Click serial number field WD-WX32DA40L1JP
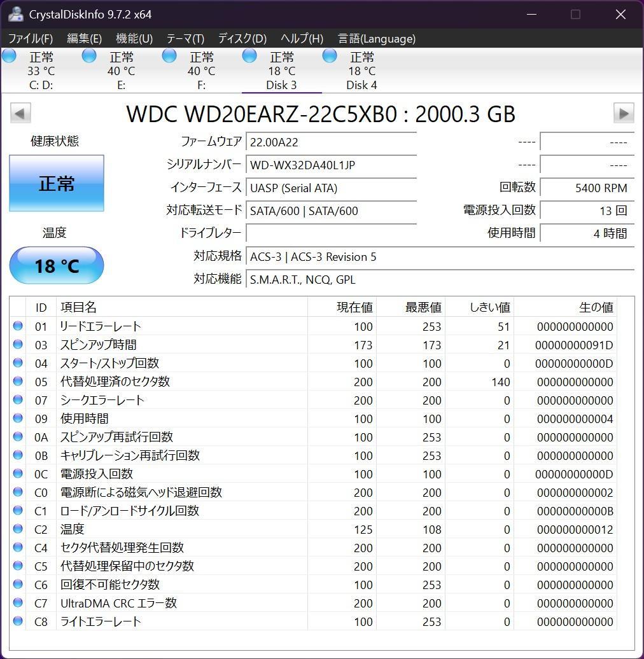Screen dimensions: 644x659 pos(332,165)
